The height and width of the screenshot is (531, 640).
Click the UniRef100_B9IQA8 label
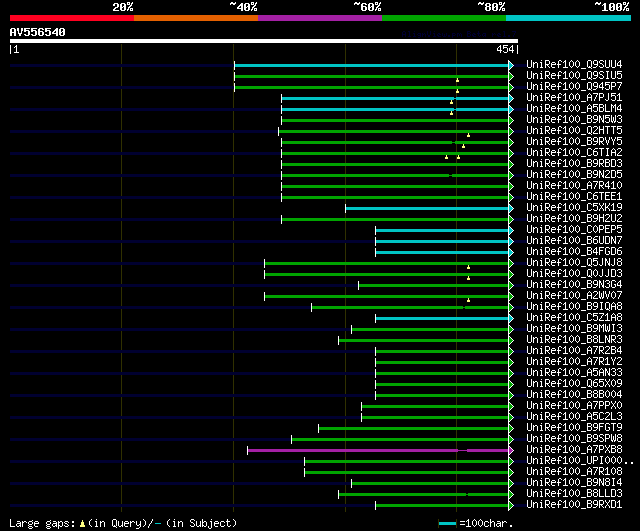pyautogui.click(x=574, y=307)
